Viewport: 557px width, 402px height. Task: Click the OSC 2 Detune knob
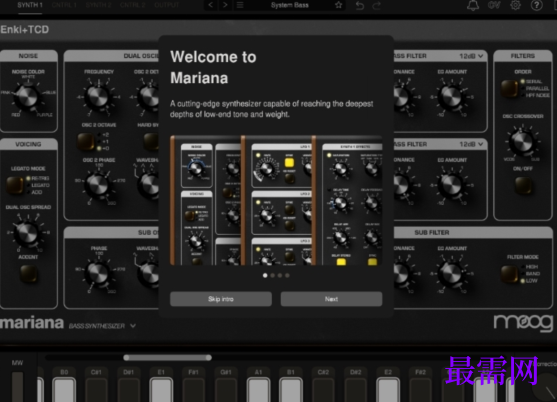pyautogui.click(x=148, y=97)
